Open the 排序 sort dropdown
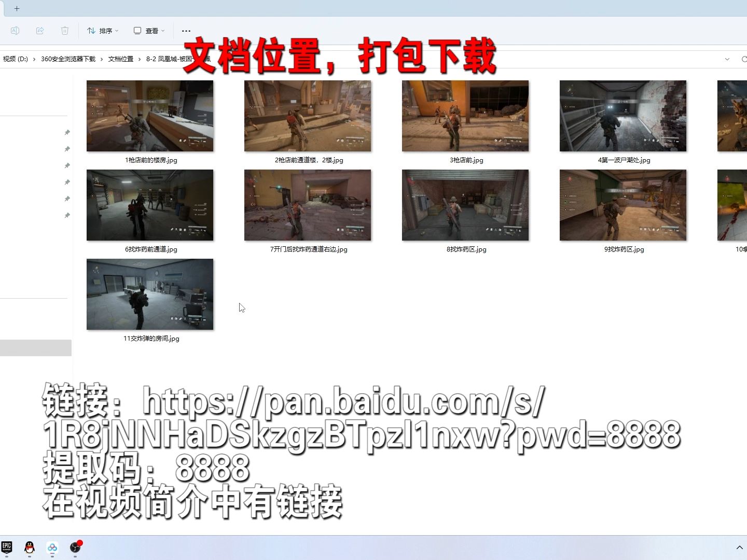Image resolution: width=747 pixels, height=560 pixels. (103, 31)
